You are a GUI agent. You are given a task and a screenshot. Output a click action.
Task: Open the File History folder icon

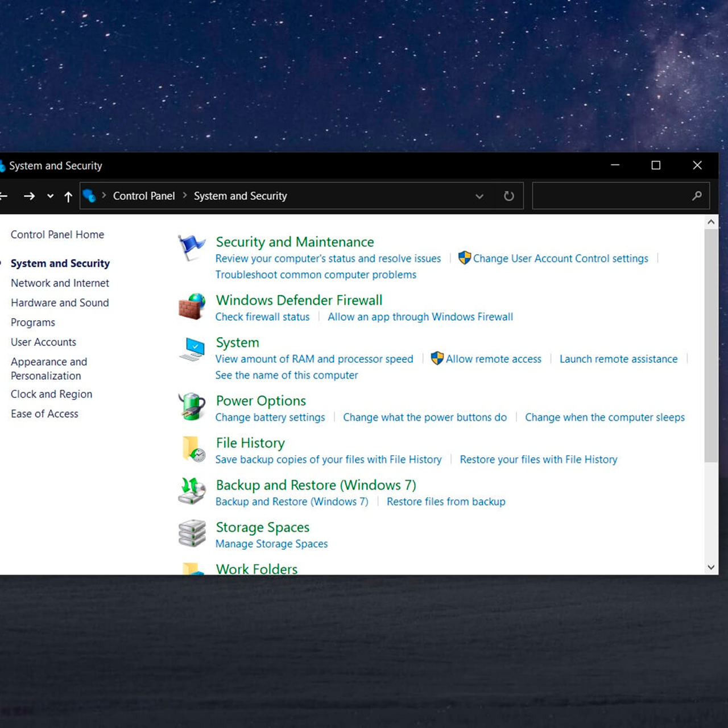[x=193, y=449]
